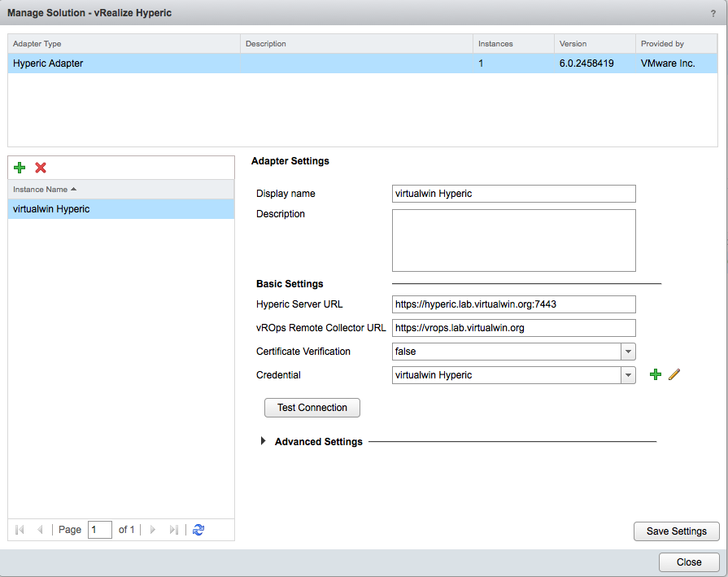This screenshot has height=577, width=728.
Task: Edit the credential with the pencil icon
Action: click(674, 374)
